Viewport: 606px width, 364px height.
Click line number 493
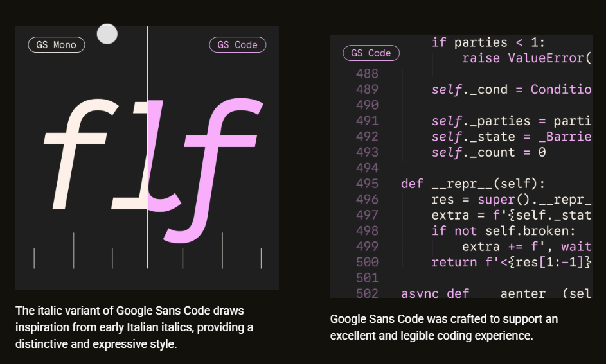(367, 153)
